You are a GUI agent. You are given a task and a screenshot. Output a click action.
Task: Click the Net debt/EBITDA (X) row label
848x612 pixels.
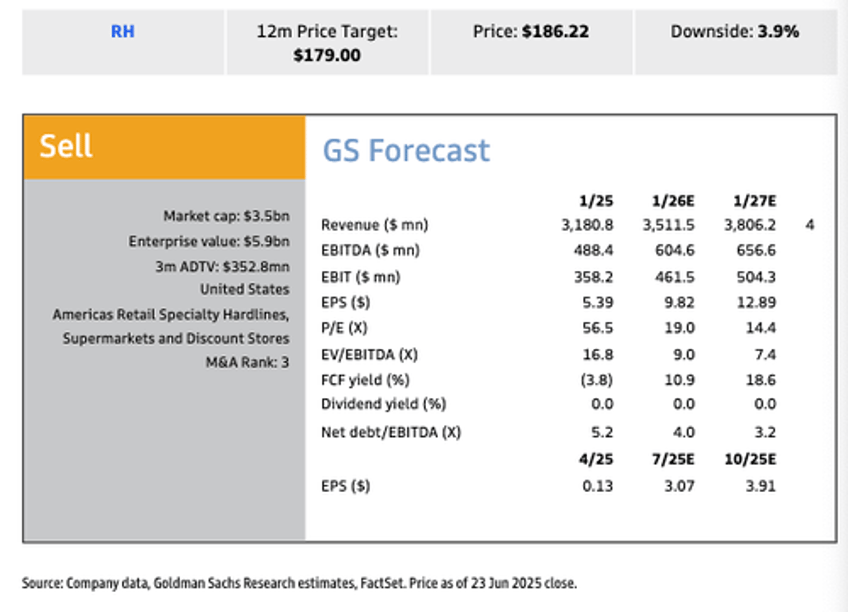pos(391,433)
